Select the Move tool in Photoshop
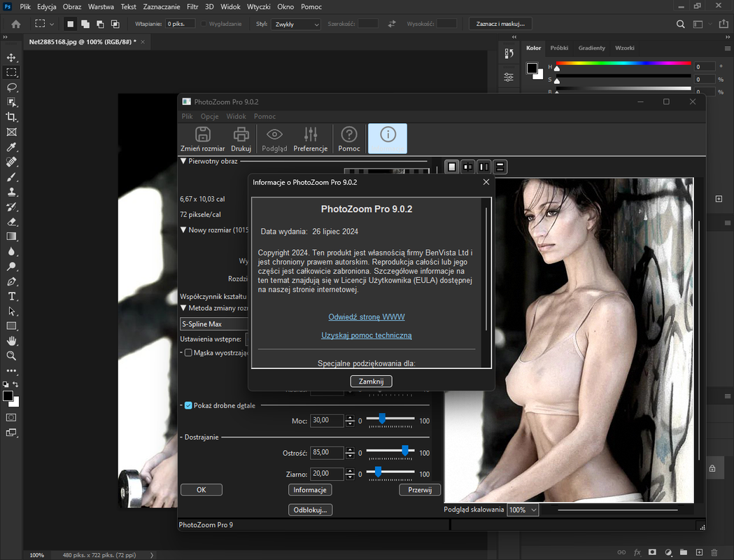This screenshot has width=734, height=560. [11, 57]
